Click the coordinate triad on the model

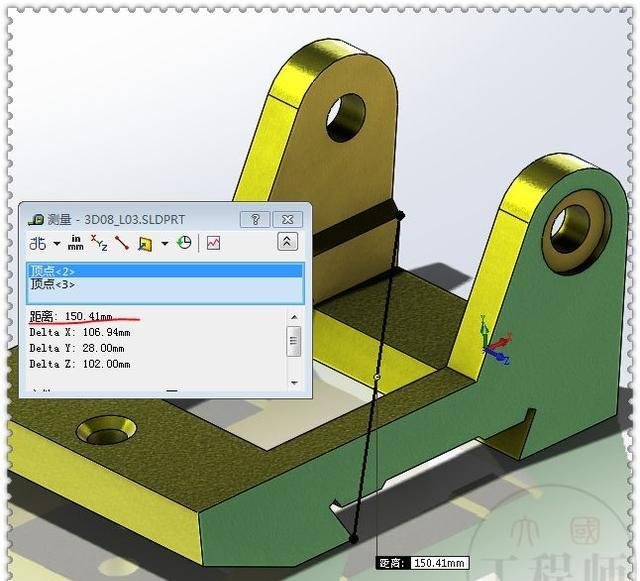tap(496, 341)
